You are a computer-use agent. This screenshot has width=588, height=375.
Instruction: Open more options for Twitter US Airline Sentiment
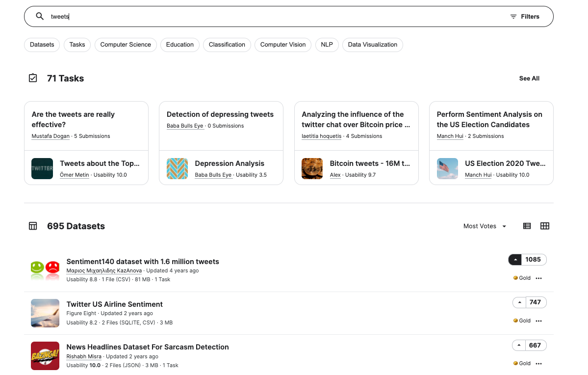(539, 321)
